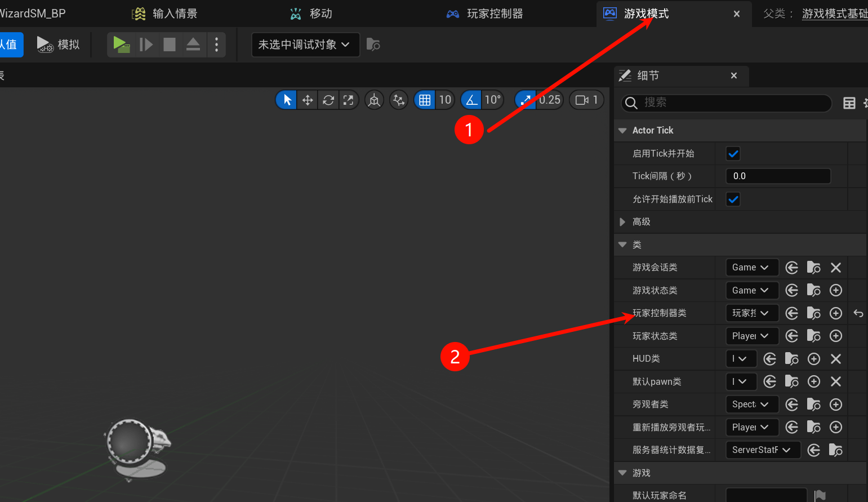868x502 pixels.
Task: Reset 玩家控制器类 to default value arrow
Action: tap(858, 313)
